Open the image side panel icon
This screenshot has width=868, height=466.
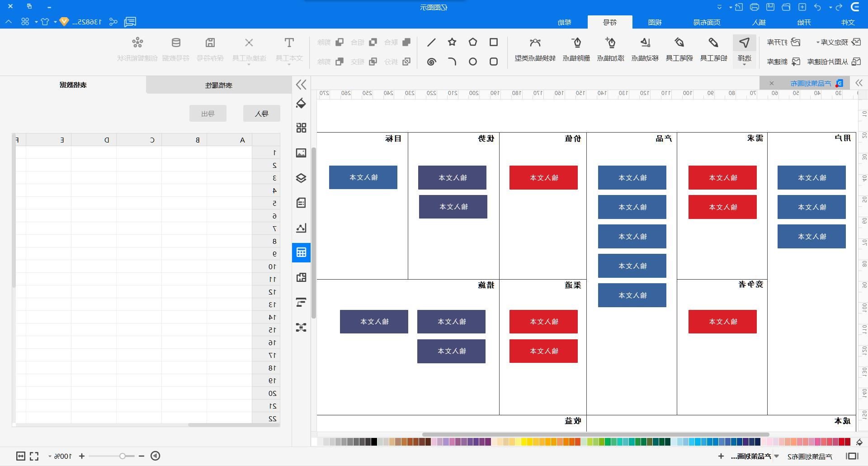tap(301, 153)
